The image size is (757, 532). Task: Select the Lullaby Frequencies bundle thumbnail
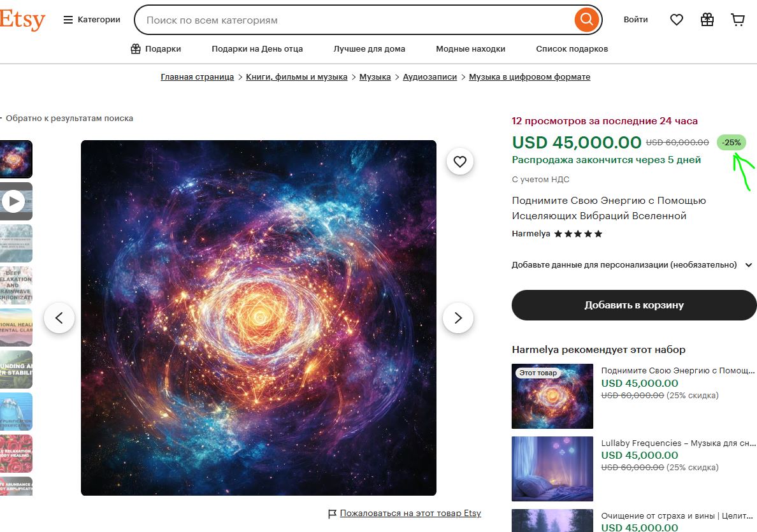[x=552, y=469]
